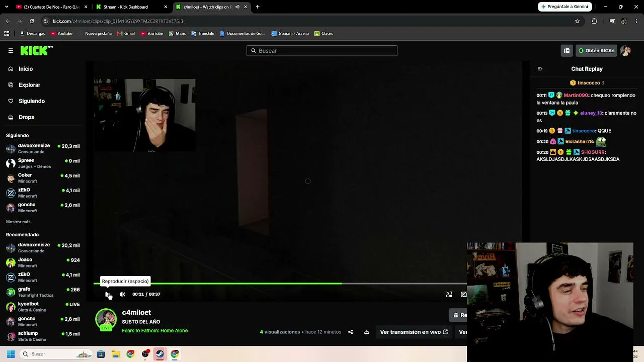Image resolution: width=644 pixels, height=362 pixels.
Task: Open the Fears to Fathom: Home Alone category link
Action: [x=155, y=330]
